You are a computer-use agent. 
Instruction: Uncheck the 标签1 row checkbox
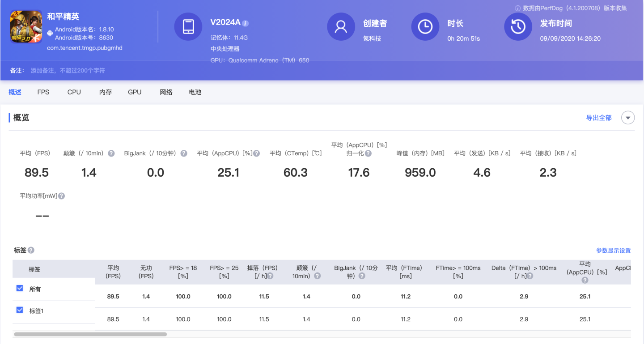(20, 310)
